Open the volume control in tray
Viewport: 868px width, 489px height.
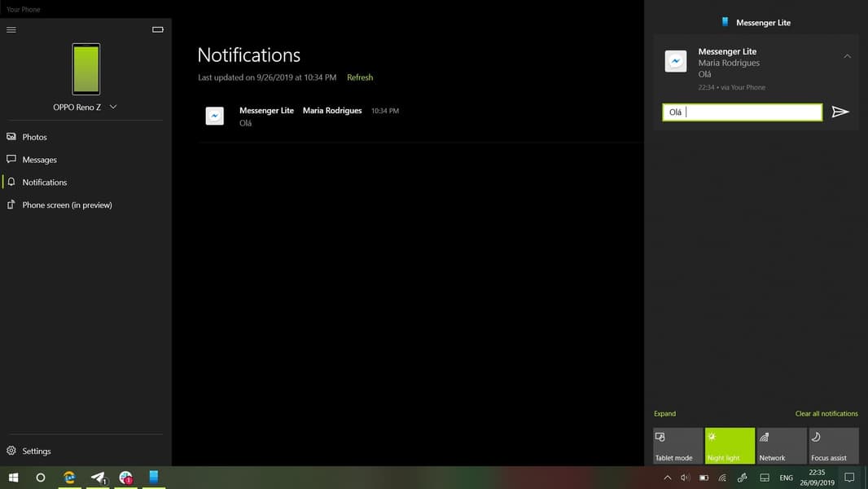(686, 478)
